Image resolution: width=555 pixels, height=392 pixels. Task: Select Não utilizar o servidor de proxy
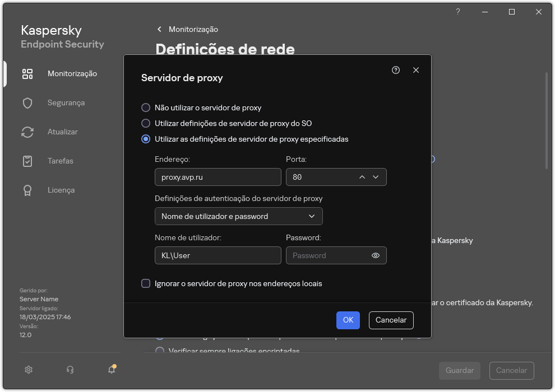[146, 108]
